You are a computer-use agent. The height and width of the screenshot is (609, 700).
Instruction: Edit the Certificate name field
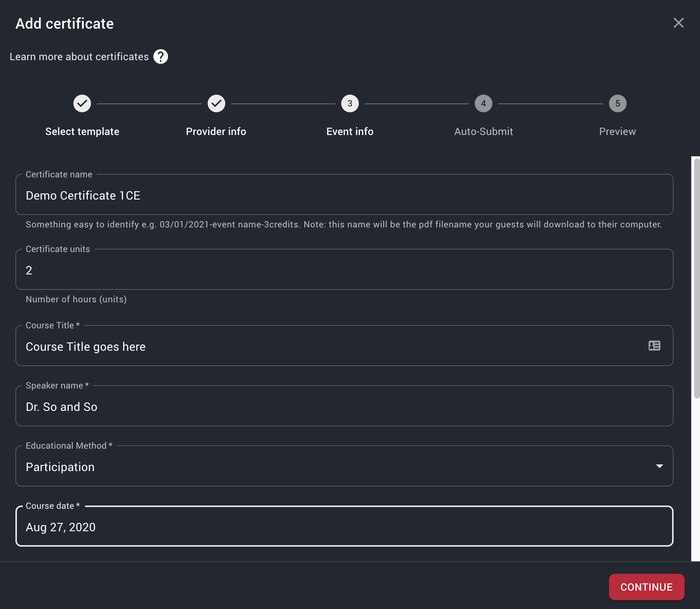pos(344,195)
